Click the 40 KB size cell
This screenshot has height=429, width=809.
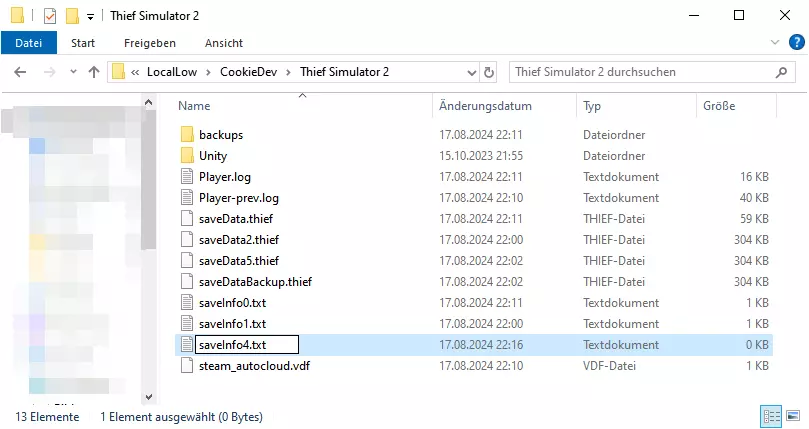(x=754, y=198)
